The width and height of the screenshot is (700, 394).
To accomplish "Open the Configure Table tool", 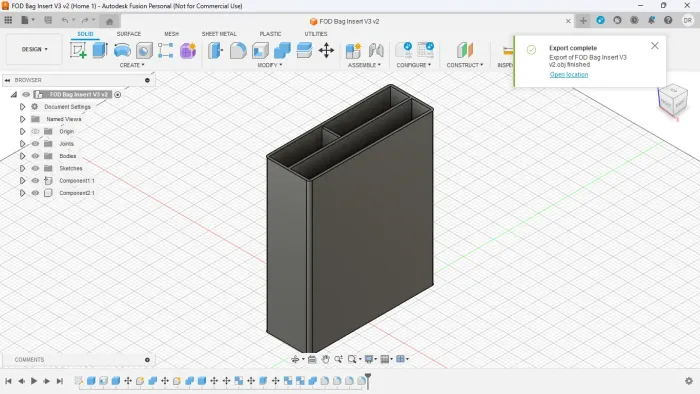I will [425, 50].
